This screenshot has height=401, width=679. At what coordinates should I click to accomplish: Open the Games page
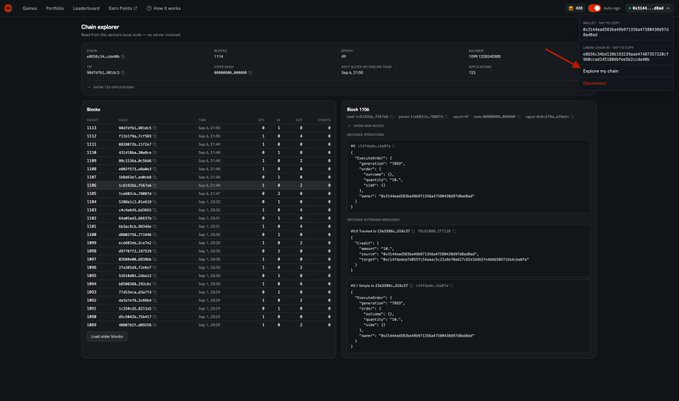coord(30,8)
